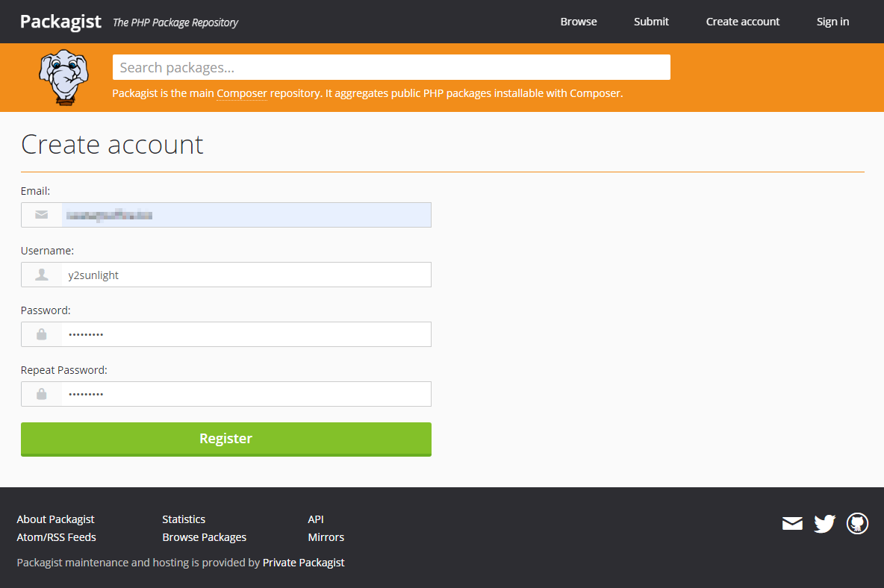Click the lock icon beside Repeat Password
Viewport: 884px width, 588px height.
click(x=42, y=394)
